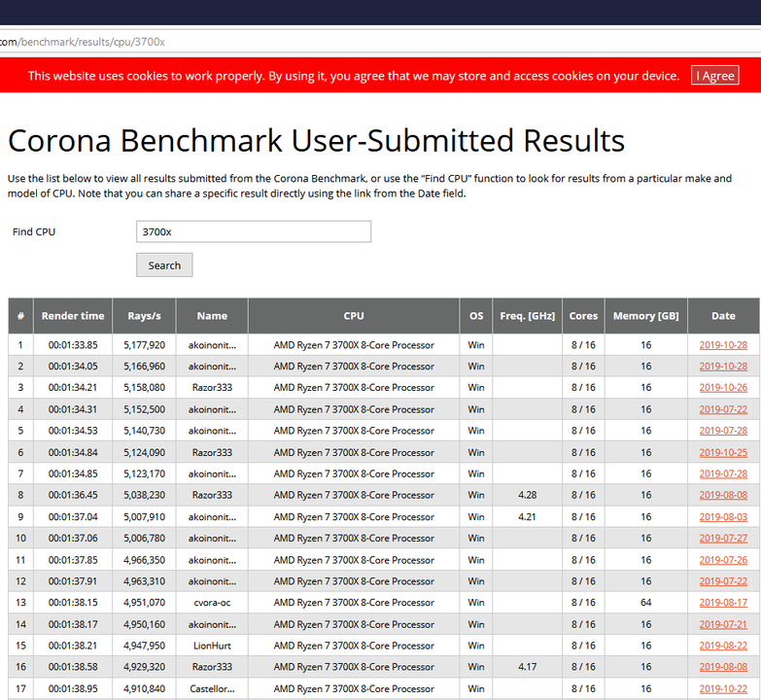Viewport: 761px width, 700px height.
Task: Click the I Agree cookie button
Action: click(x=715, y=76)
